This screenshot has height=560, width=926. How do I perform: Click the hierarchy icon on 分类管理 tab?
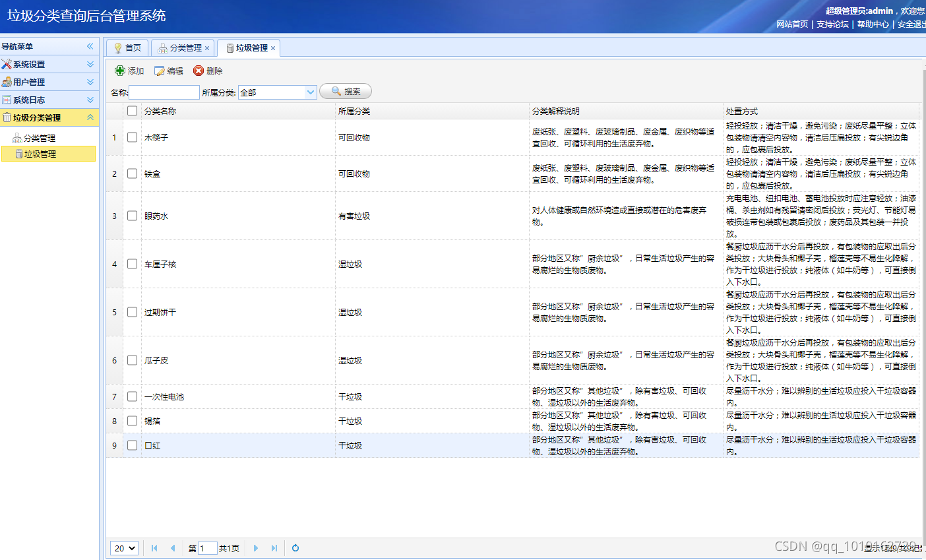[x=162, y=47]
